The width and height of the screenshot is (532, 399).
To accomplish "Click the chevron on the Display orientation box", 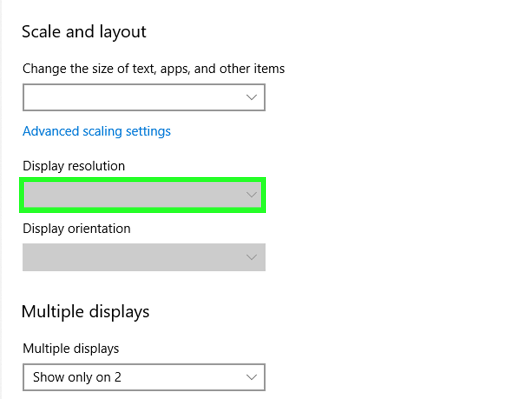I will pyautogui.click(x=251, y=257).
